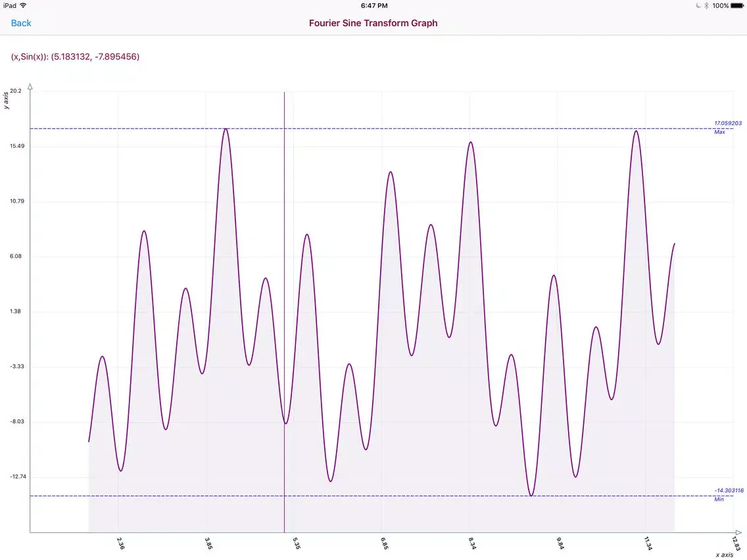Click the y-axis label -8.03

tap(16, 421)
